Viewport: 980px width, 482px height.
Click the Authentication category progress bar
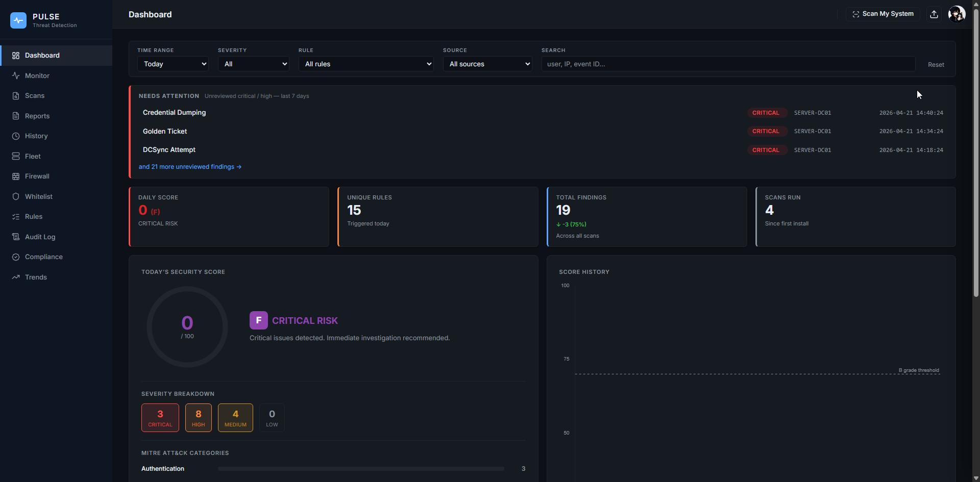pos(361,469)
